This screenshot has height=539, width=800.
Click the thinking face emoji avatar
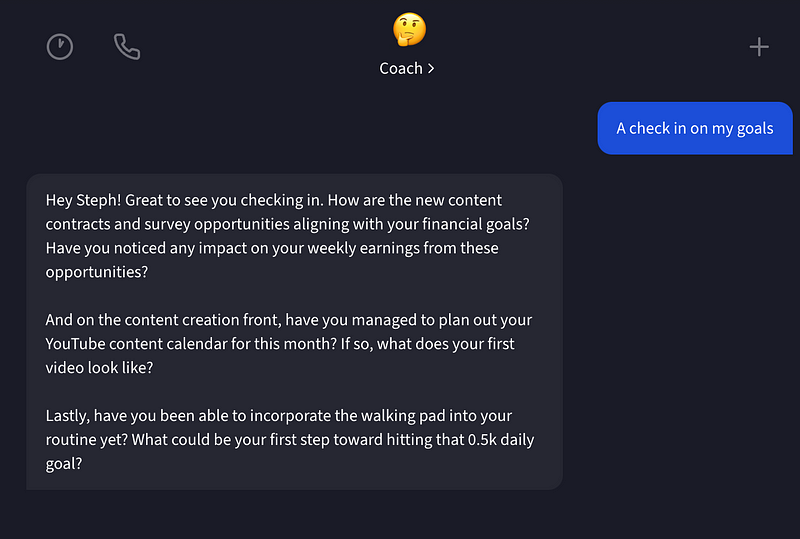pyautogui.click(x=409, y=29)
